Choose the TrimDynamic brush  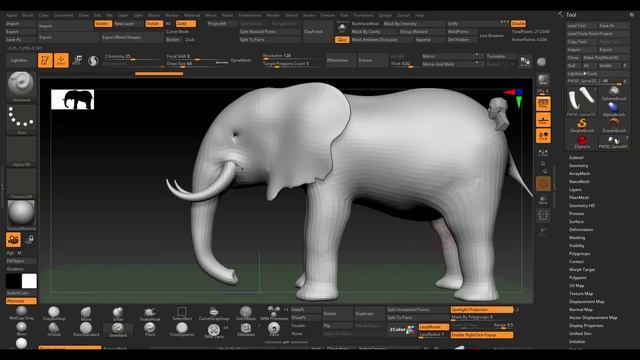coord(182,329)
